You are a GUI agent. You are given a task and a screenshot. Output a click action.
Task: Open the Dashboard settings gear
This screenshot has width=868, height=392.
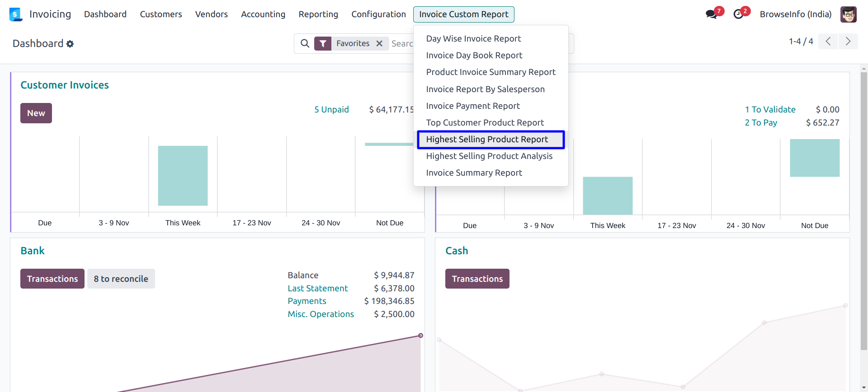click(x=70, y=44)
